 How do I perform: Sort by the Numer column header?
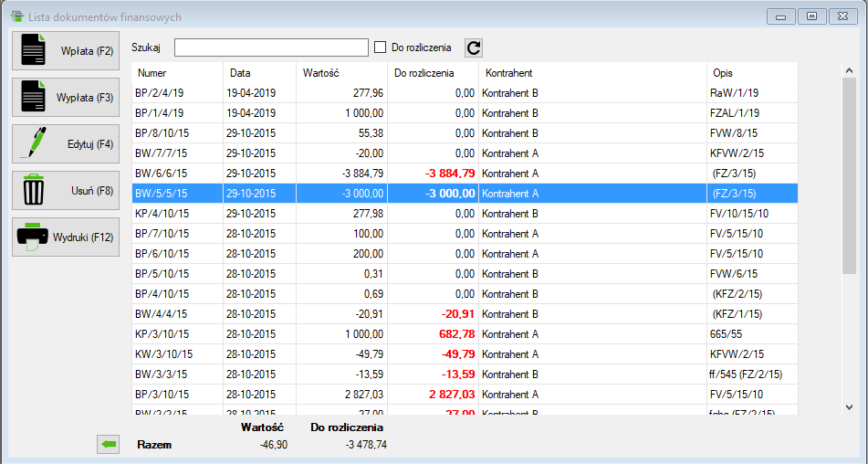(177, 73)
